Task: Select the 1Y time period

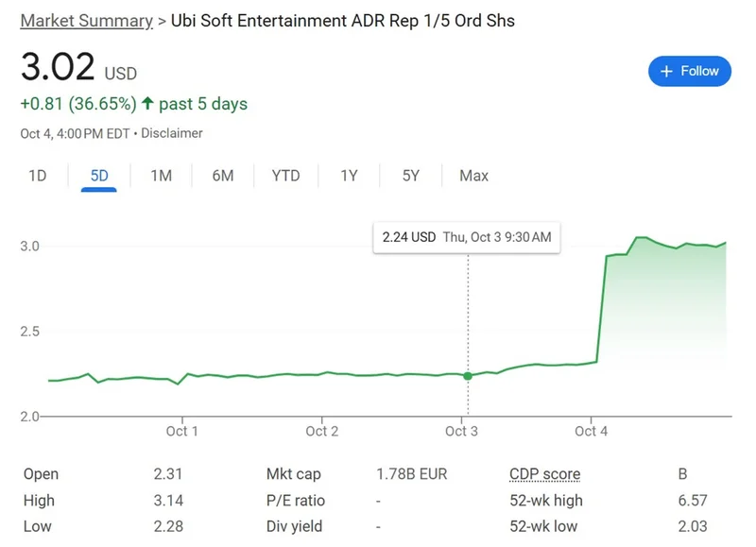Action: pos(348,176)
